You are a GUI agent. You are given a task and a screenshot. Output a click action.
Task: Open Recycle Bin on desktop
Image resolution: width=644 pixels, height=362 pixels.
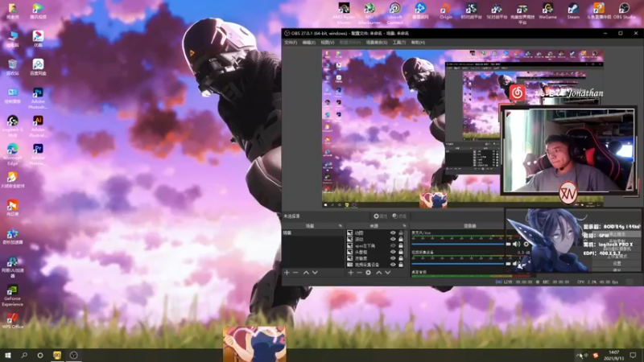pos(12,67)
